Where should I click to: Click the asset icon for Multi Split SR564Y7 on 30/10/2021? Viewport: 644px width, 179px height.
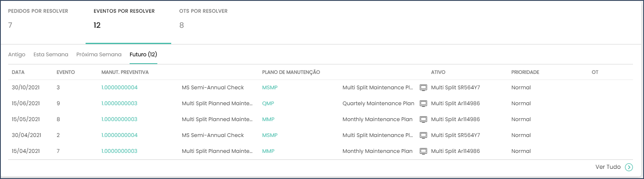pos(423,88)
